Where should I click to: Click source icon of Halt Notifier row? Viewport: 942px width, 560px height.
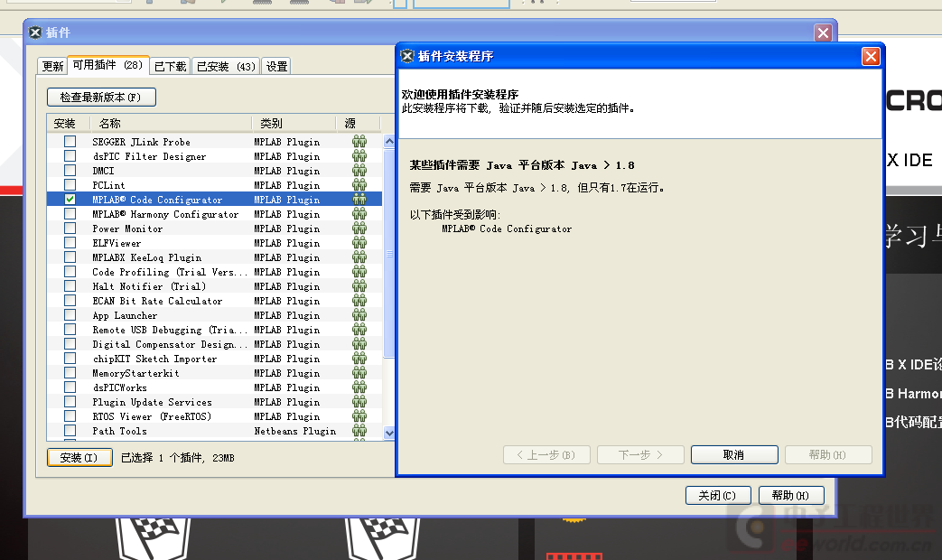coord(359,286)
